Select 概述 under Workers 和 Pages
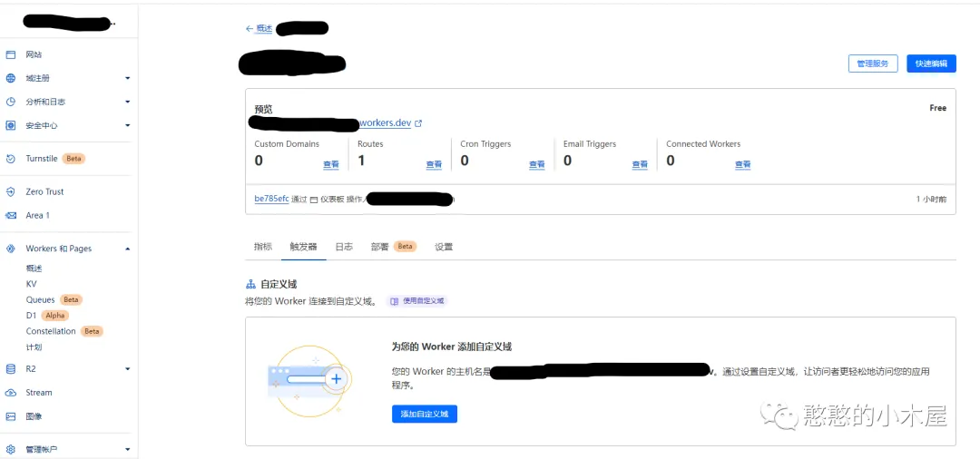The image size is (980, 459). pyautogui.click(x=34, y=269)
